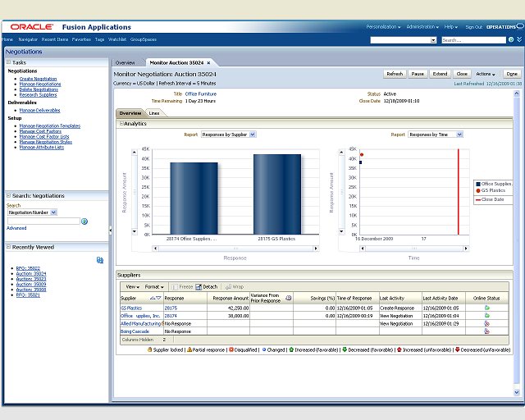Click the Done button

(512, 74)
